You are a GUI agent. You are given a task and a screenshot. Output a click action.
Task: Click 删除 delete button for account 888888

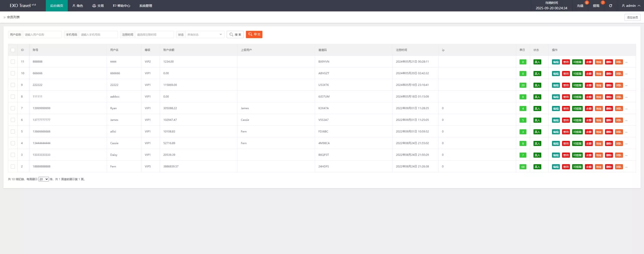[609, 62]
